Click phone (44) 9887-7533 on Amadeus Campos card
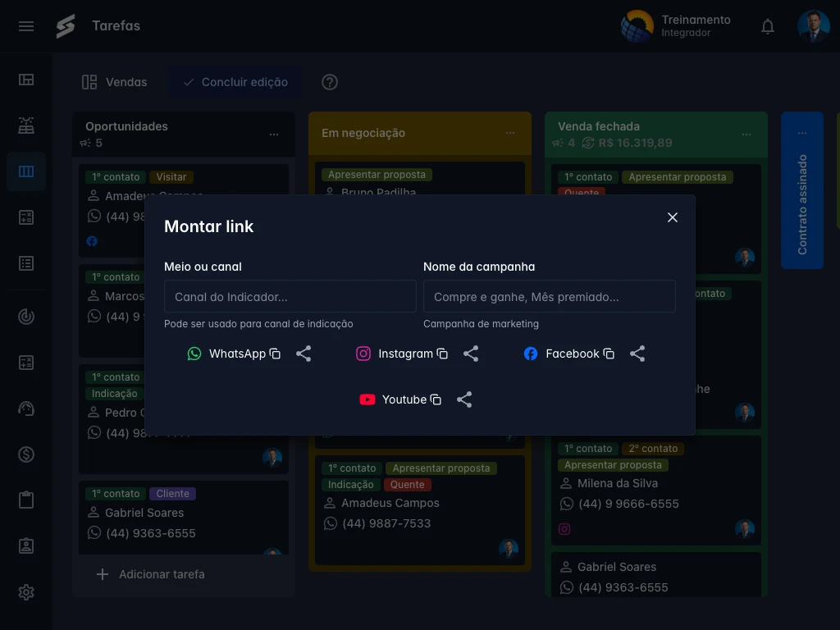This screenshot has width=840, height=630. click(x=386, y=523)
